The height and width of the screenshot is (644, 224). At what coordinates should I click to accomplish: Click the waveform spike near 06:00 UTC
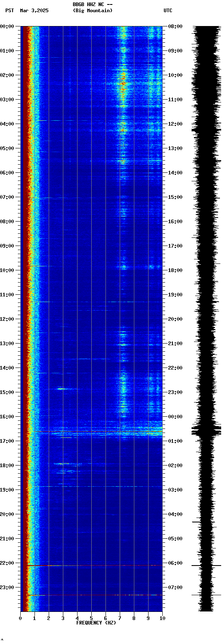click(x=207, y=566)
